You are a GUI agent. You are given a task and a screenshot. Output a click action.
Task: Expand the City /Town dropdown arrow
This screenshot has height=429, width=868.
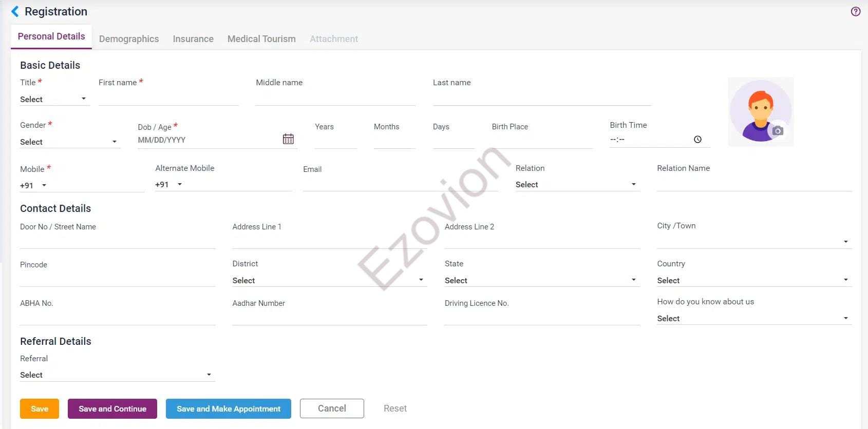pos(845,242)
